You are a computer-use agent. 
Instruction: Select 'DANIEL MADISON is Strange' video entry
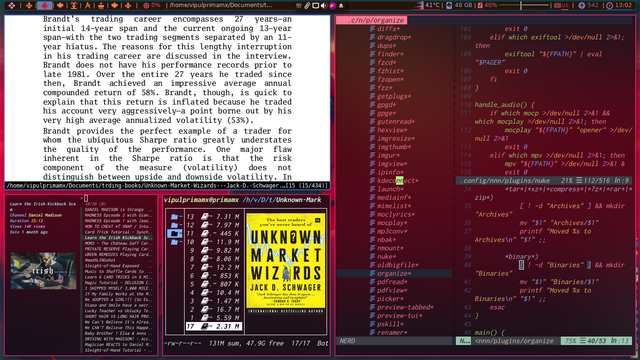pos(118,209)
